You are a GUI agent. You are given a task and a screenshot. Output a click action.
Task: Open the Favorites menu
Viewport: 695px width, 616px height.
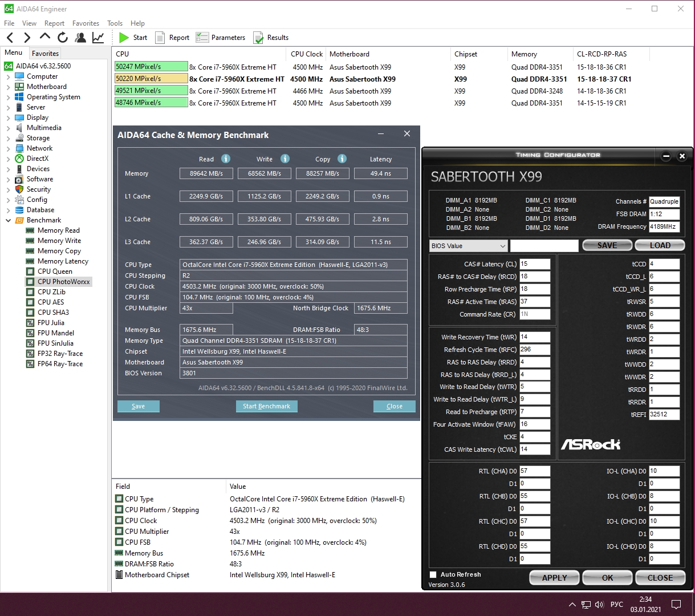(86, 23)
